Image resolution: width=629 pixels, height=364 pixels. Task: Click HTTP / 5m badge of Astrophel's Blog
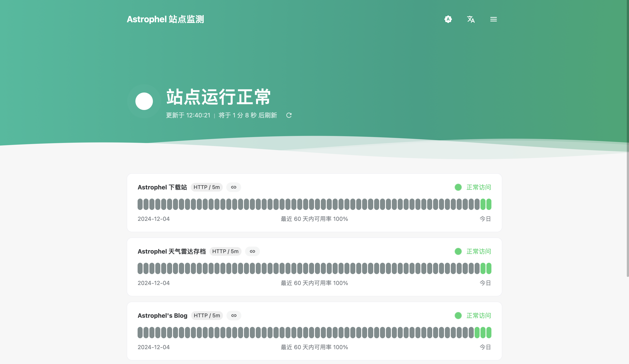coord(207,316)
